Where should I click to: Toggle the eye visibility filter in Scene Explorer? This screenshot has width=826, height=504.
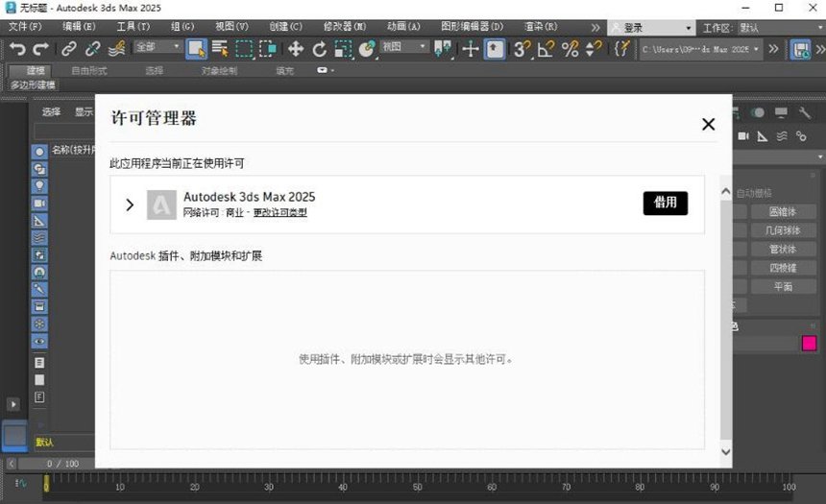point(39,341)
